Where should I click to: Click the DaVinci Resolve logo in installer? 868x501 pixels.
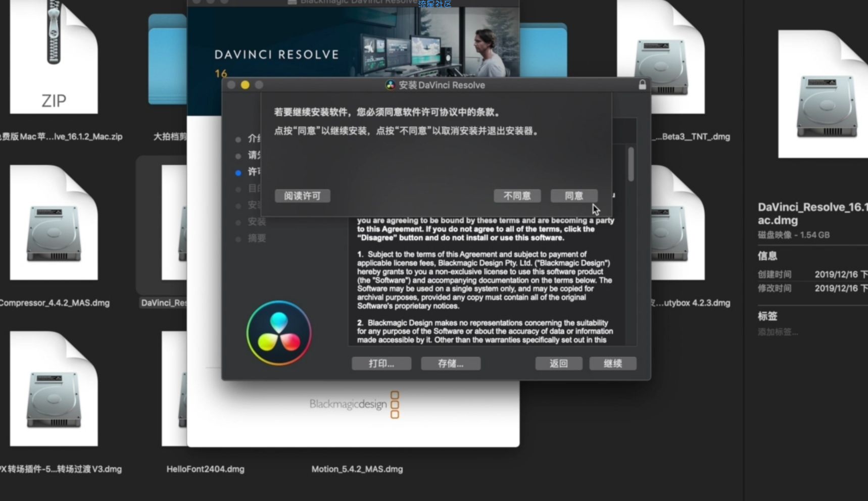(x=279, y=333)
